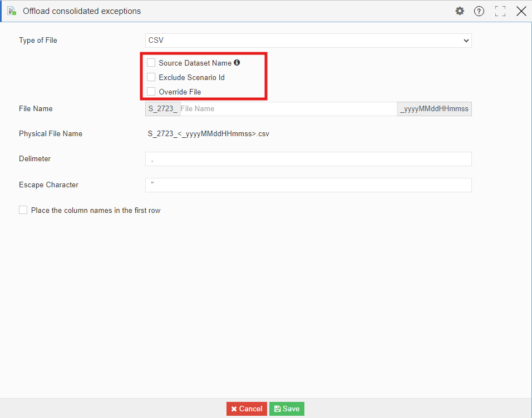Screen dimensions: 532x418
Task: Click the info icon beside Source Dataset Name
Action: [x=237, y=63]
